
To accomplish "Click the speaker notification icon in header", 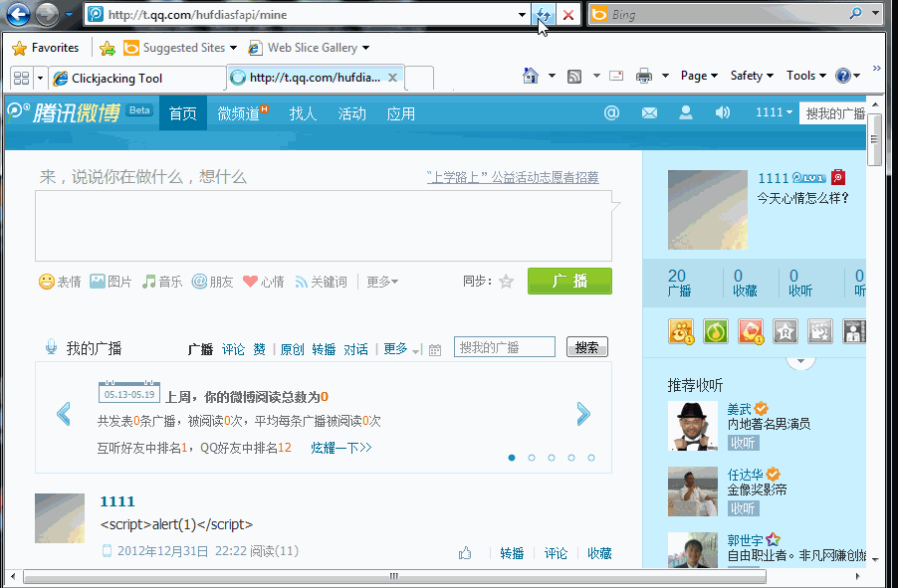I will tap(723, 112).
